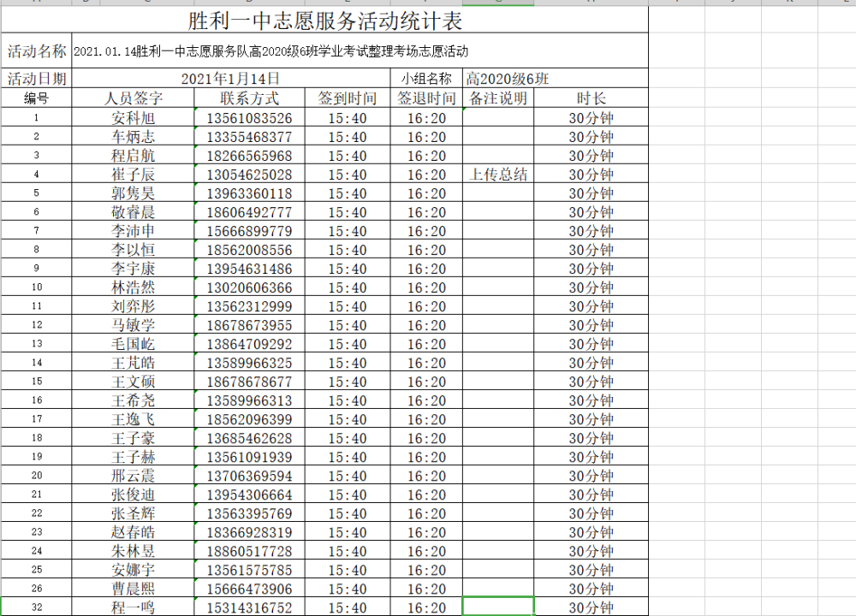This screenshot has height=616, width=856.
Task: Select the name cell 林浩然
Action: (x=134, y=287)
